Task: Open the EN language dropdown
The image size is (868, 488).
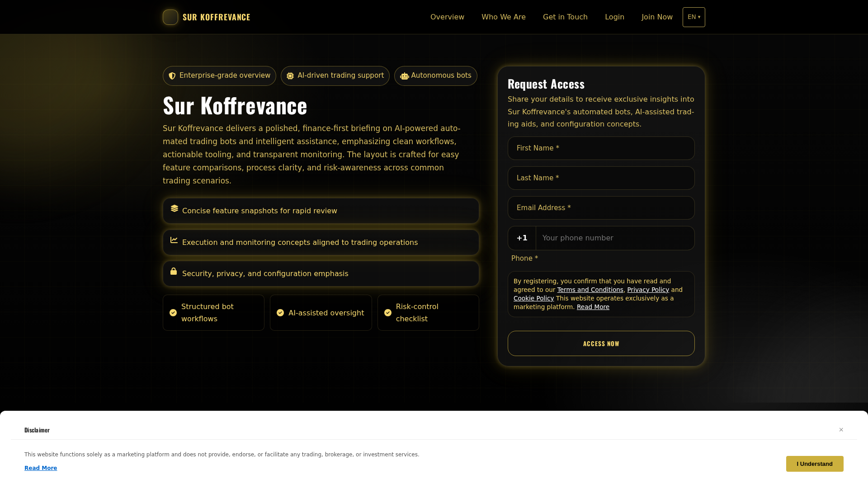Action: pyautogui.click(x=694, y=17)
